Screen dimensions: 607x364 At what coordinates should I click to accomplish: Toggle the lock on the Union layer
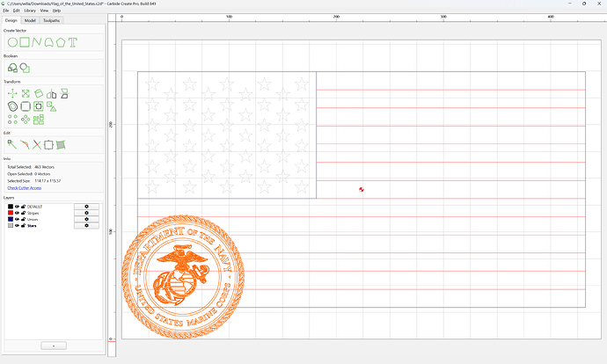23,219
